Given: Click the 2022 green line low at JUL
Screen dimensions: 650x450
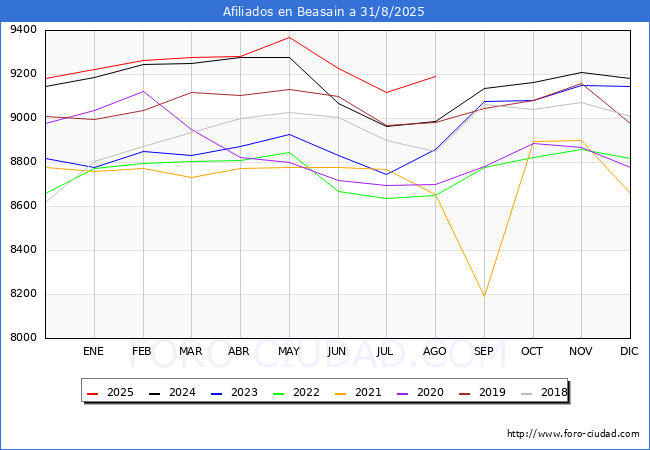Looking at the screenshot, I should [x=387, y=198].
